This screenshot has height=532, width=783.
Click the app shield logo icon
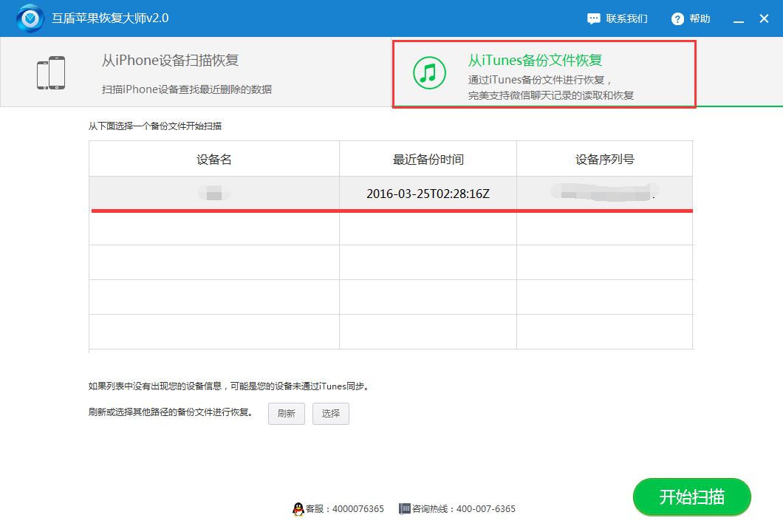[x=30, y=18]
